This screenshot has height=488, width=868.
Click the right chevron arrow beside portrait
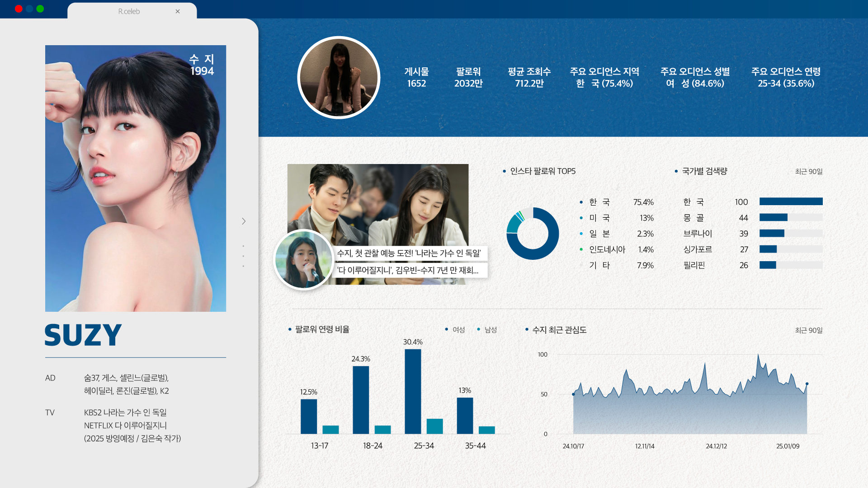pos(244,221)
